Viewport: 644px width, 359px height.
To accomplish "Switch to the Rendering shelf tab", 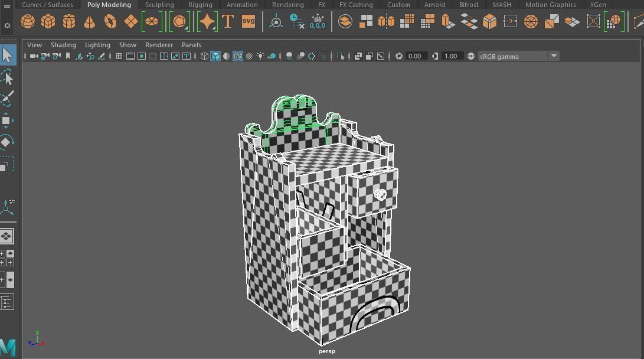I will 287,5.
